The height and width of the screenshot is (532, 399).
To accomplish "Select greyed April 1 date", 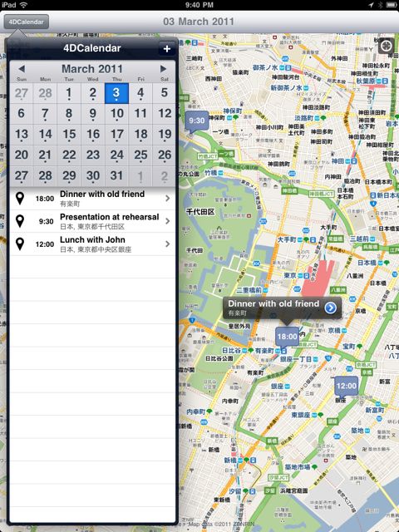I will (140, 176).
